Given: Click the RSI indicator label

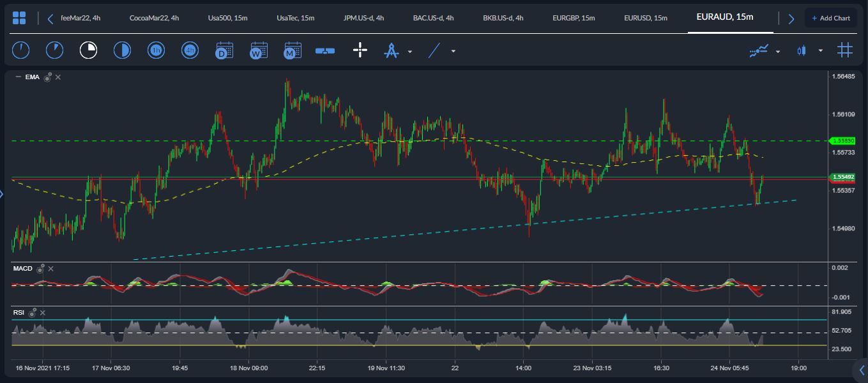Looking at the screenshot, I should click(x=19, y=313).
